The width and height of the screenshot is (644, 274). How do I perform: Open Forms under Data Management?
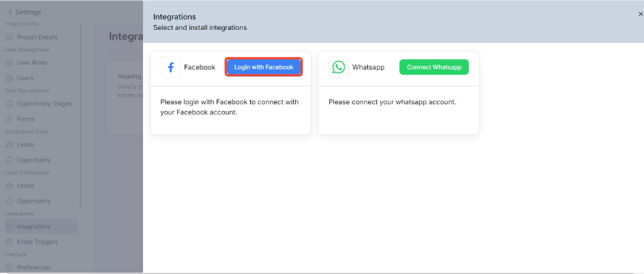[x=25, y=119]
